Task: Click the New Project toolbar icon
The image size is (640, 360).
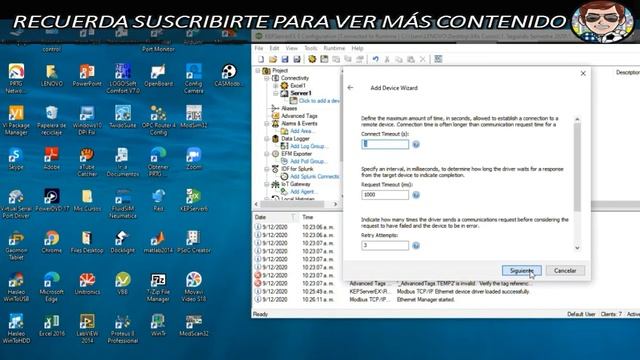Action: tap(261, 60)
